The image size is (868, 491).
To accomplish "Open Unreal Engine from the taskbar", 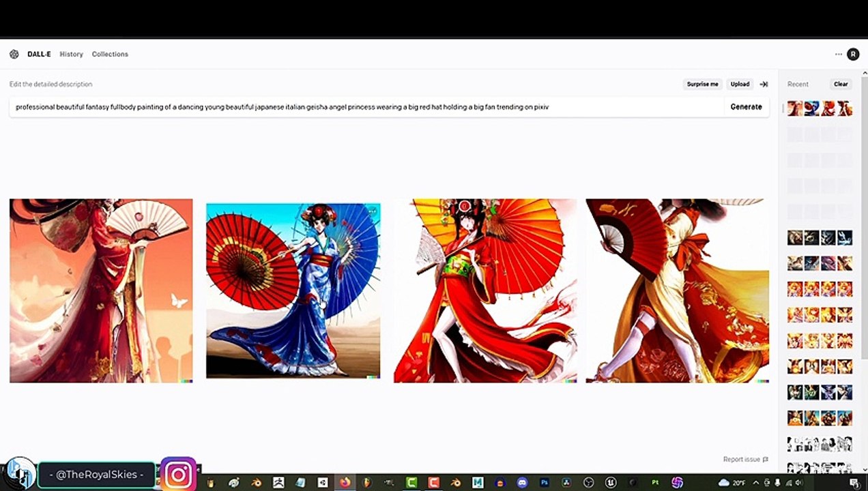I will pos(611,483).
